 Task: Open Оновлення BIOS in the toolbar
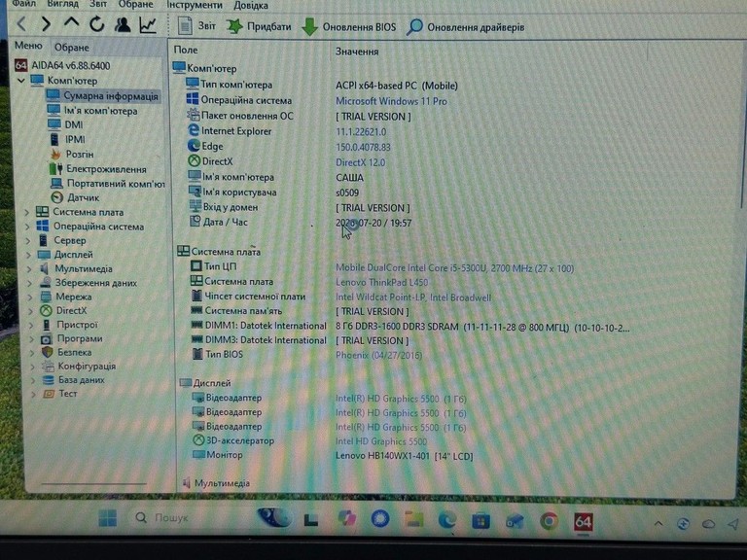pos(349,27)
